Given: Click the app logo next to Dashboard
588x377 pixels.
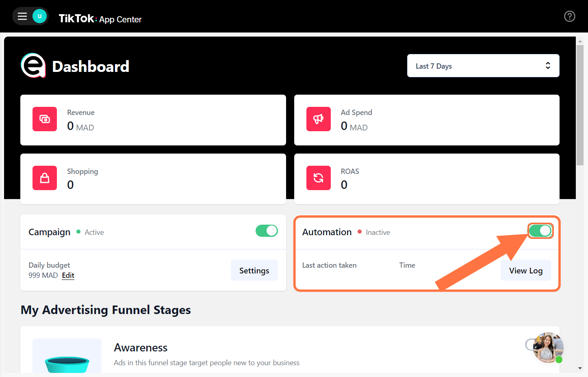Looking at the screenshot, I should coord(33,66).
